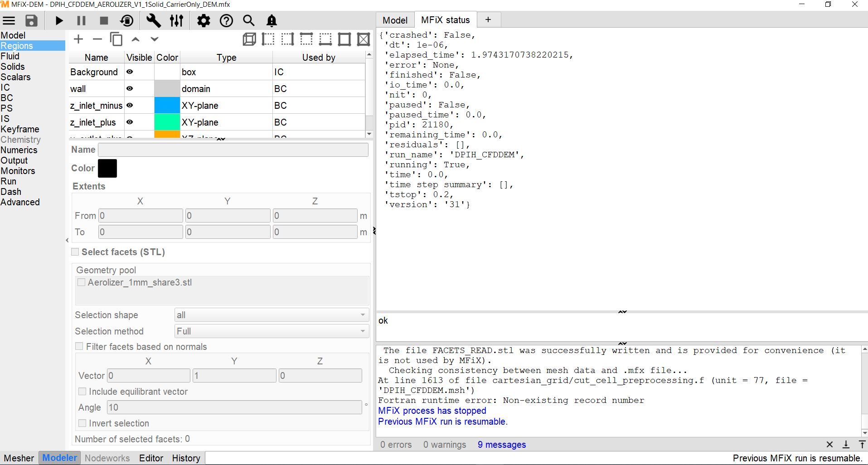Click the Run simulation play icon
Screen dimensions: 868x465
point(59,21)
